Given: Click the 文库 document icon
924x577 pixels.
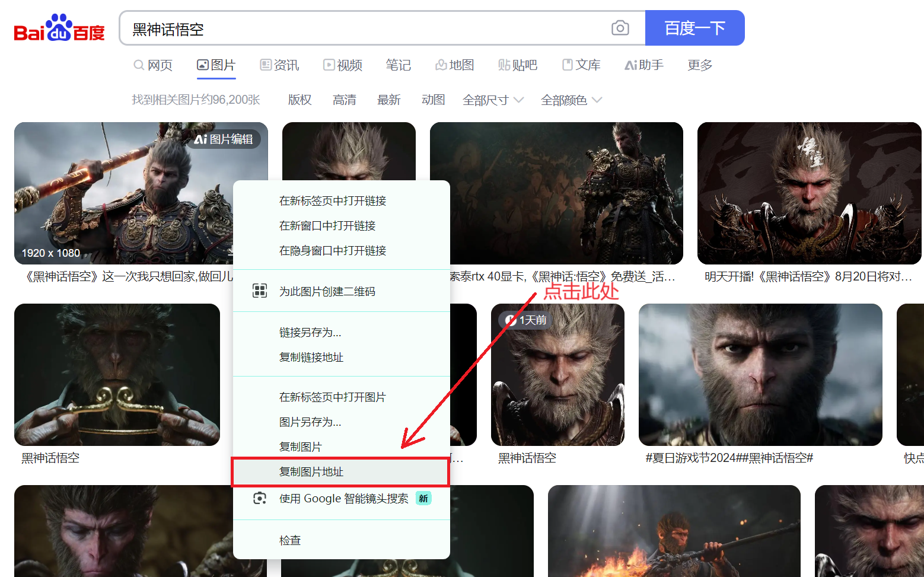Looking at the screenshot, I should 568,65.
